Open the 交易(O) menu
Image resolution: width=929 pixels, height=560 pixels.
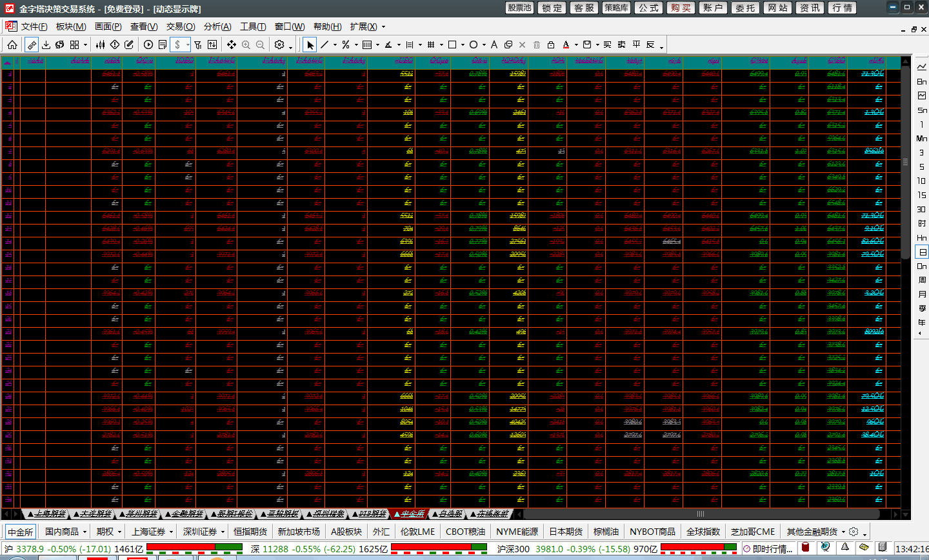click(x=181, y=26)
